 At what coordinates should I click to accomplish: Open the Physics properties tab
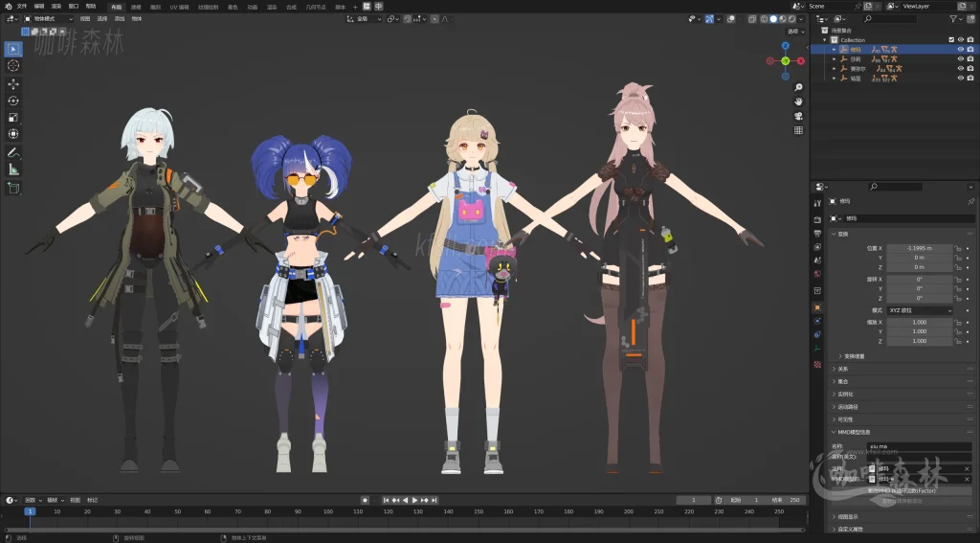(817, 321)
